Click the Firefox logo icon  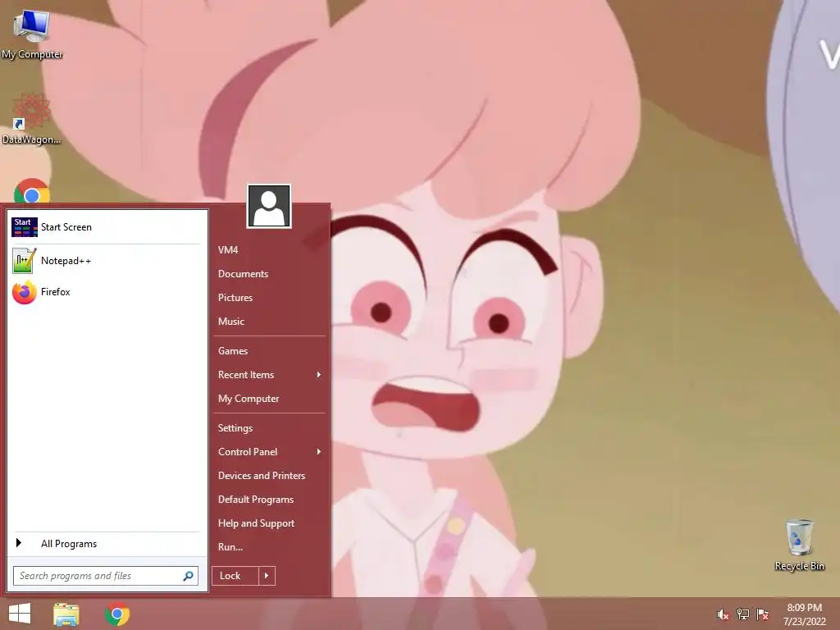point(24,292)
